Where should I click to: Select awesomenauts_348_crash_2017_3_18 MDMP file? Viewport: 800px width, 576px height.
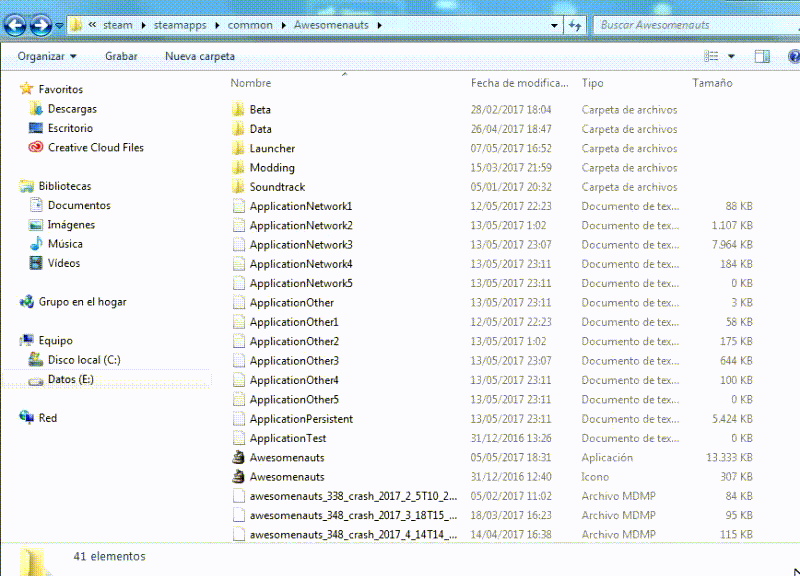click(x=353, y=515)
